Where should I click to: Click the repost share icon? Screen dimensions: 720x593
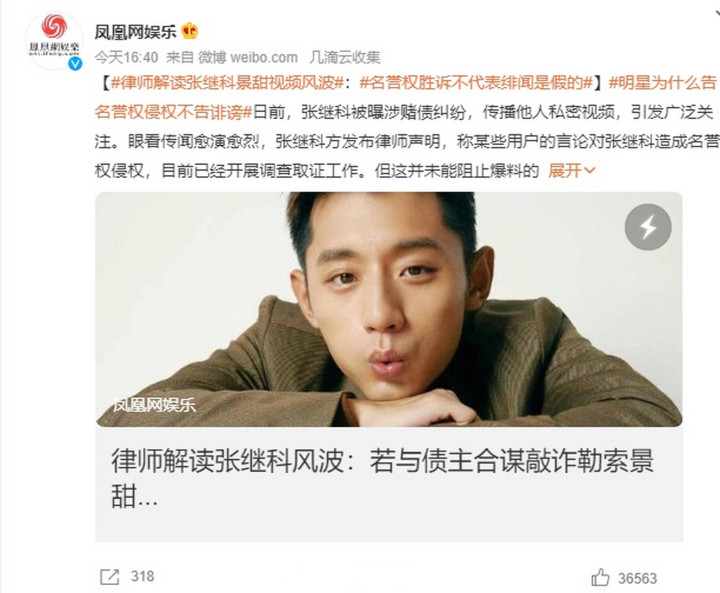click(109, 577)
